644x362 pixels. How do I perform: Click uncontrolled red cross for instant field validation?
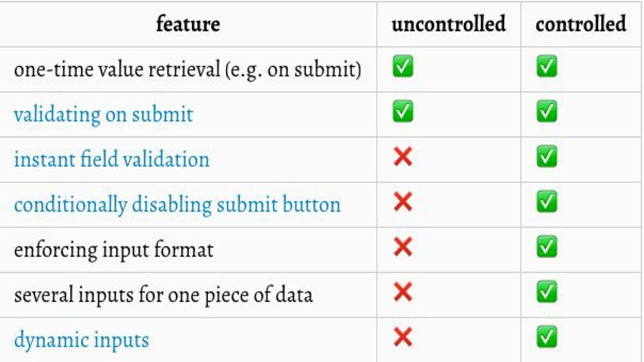click(x=402, y=157)
